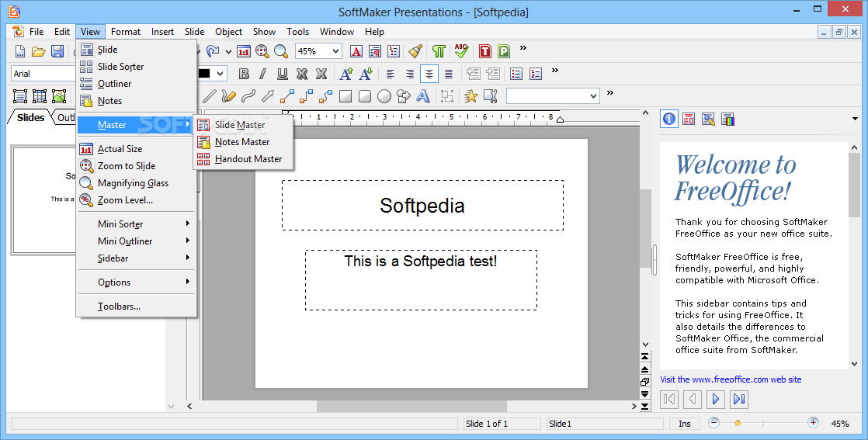This screenshot has width=868, height=440.
Task: Select the Scribble pencil drawing tool
Action: [x=228, y=96]
